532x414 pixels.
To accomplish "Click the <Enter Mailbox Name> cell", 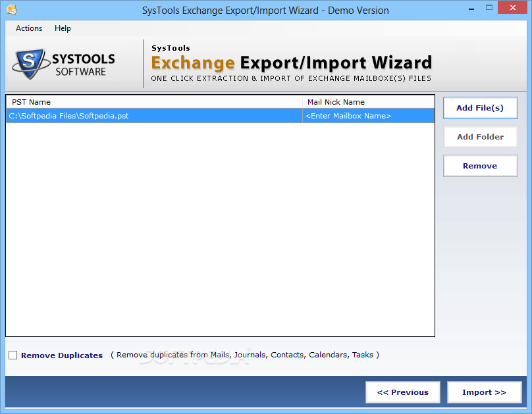I will click(368, 116).
